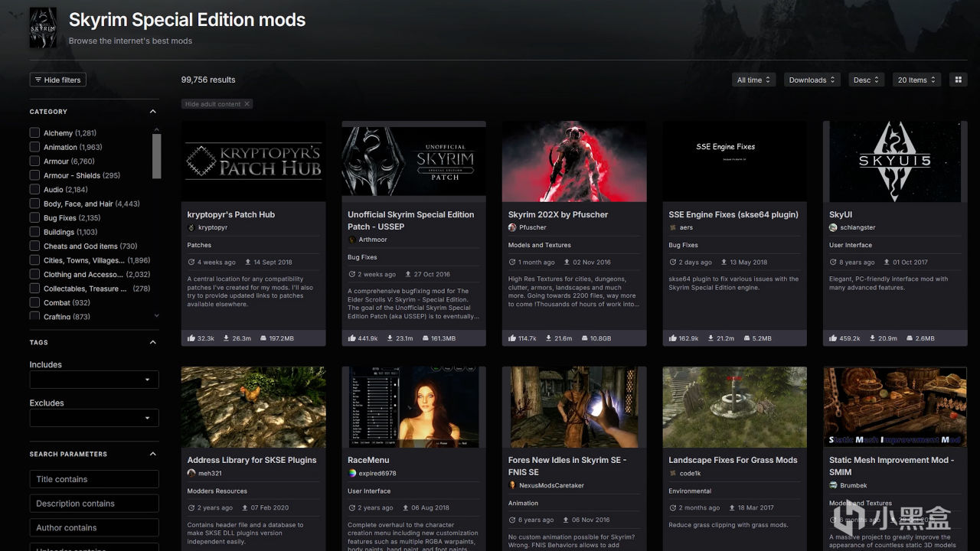Open the 'Address Library for SKSE Plugins' mod
Viewport: 980px width, 551px height.
pyautogui.click(x=252, y=460)
